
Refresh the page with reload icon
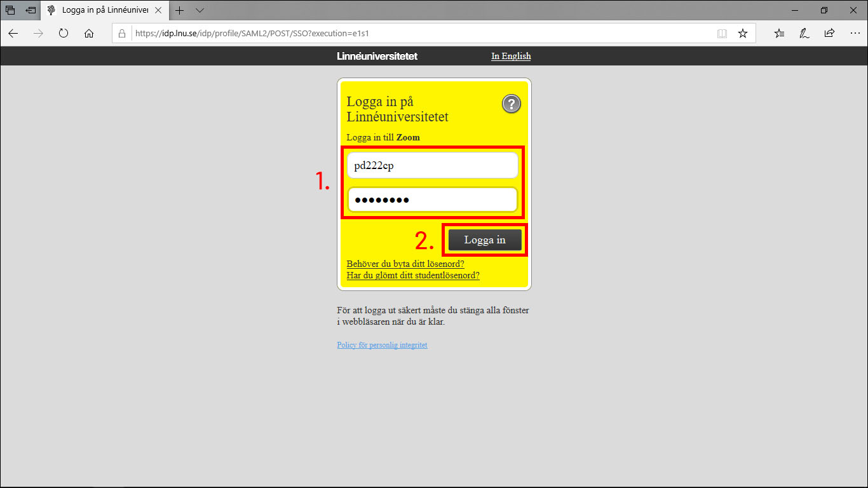coord(64,34)
